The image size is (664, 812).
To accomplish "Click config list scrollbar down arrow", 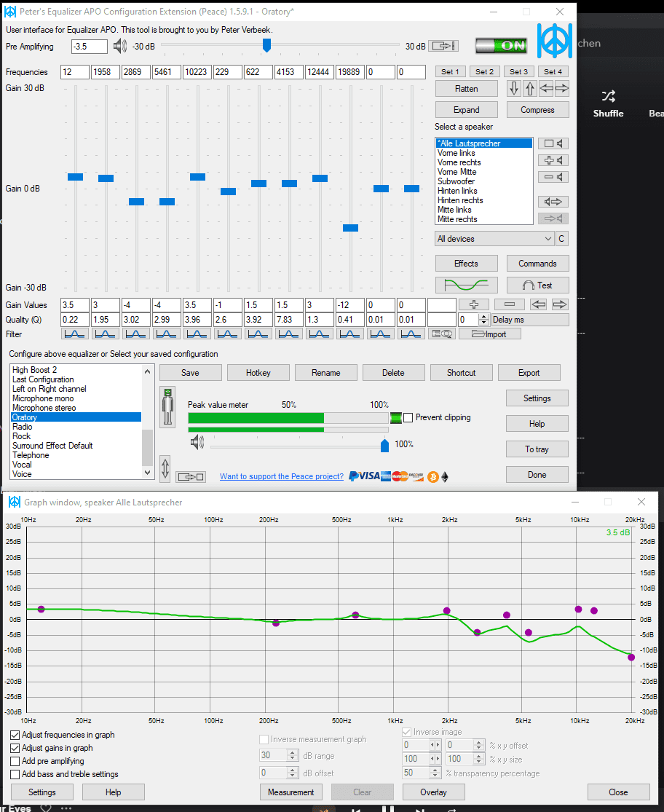I will click(148, 473).
